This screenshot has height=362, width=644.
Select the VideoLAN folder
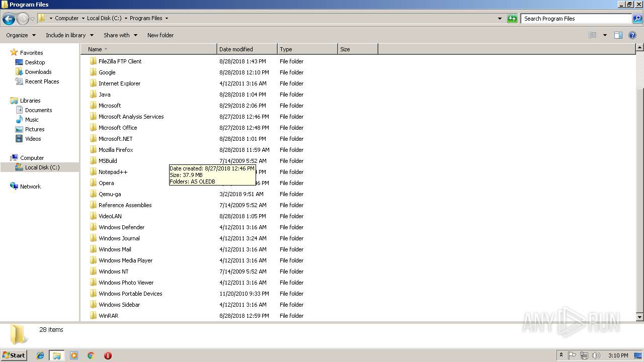coord(110,216)
